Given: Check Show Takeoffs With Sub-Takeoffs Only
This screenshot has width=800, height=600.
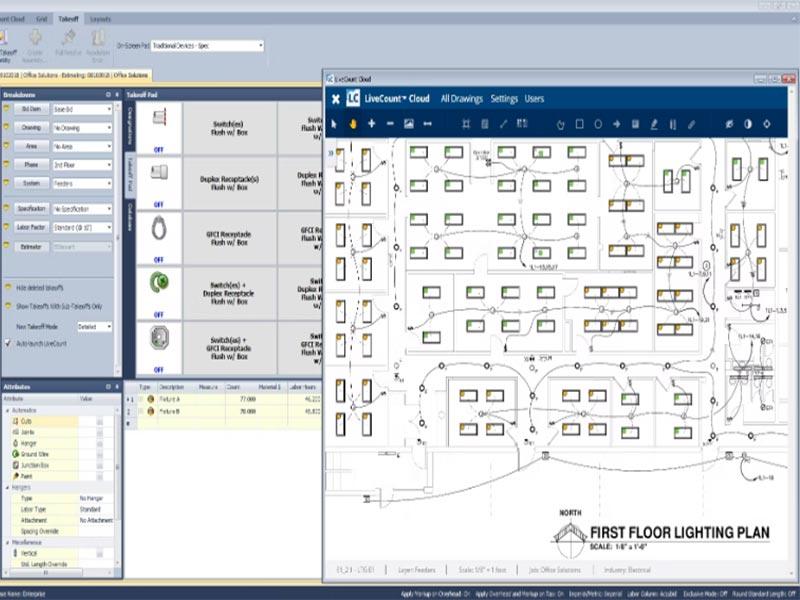Looking at the screenshot, I should point(8,304).
